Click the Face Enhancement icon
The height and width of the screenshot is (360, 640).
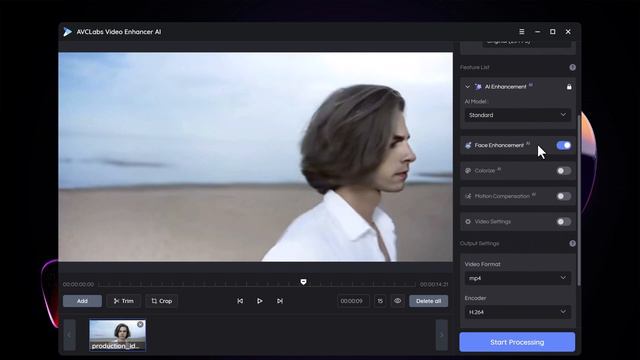coord(468,145)
